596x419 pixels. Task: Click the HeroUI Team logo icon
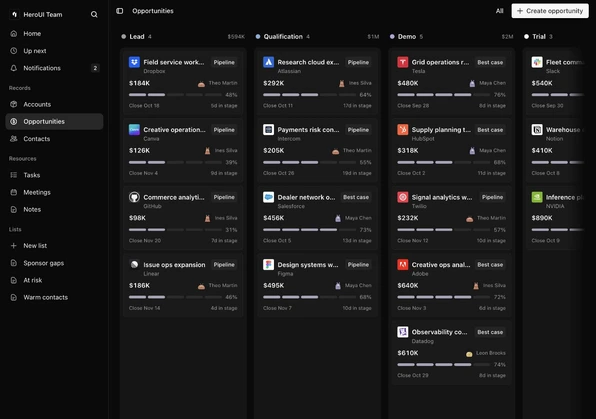(x=14, y=14)
